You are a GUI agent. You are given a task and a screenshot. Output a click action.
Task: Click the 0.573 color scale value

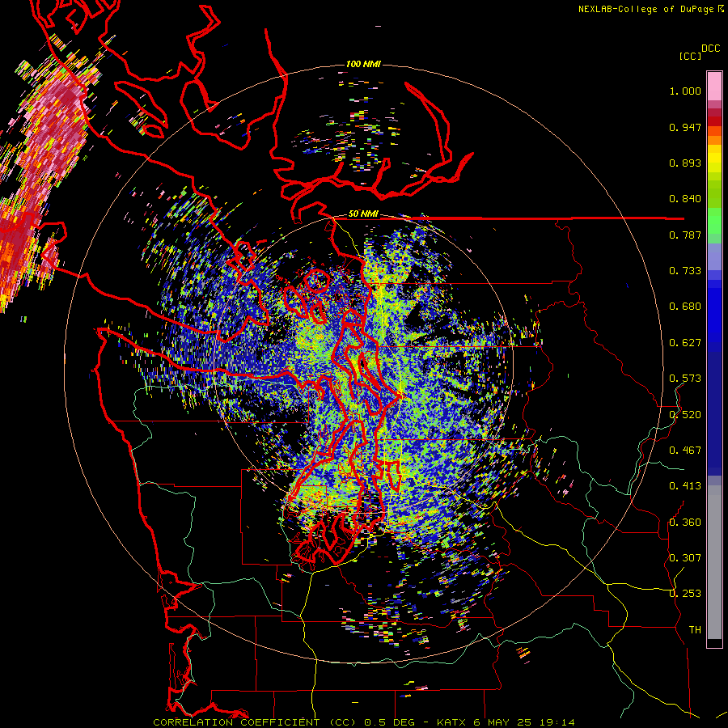point(685,379)
